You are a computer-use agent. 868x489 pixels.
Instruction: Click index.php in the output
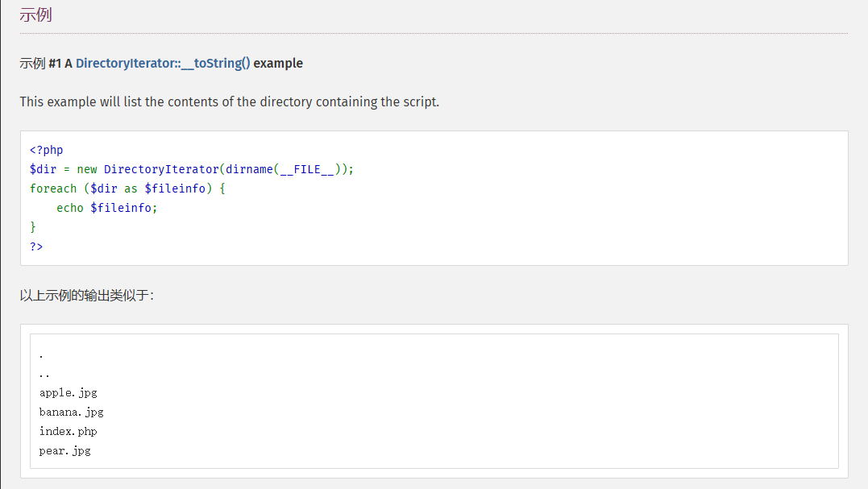click(x=68, y=432)
